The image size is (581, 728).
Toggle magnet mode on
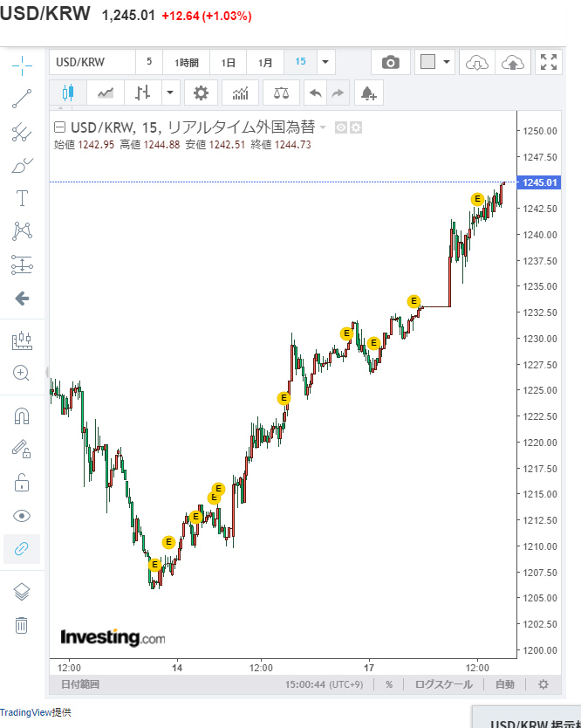pyautogui.click(x=22, y=416)
